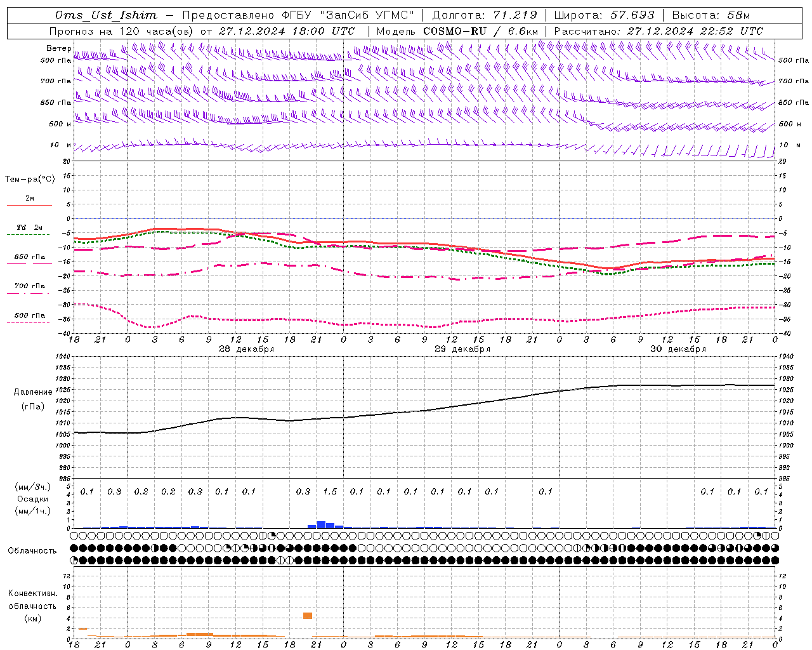Click the 1.5 precipitation value
The height and width of the screenshot is (650, 812).
[330, 491]
